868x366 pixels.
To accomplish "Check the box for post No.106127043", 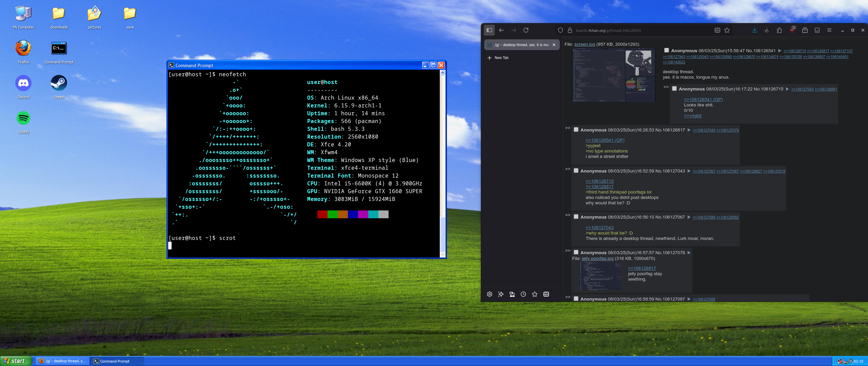I will tap(576, 171).
